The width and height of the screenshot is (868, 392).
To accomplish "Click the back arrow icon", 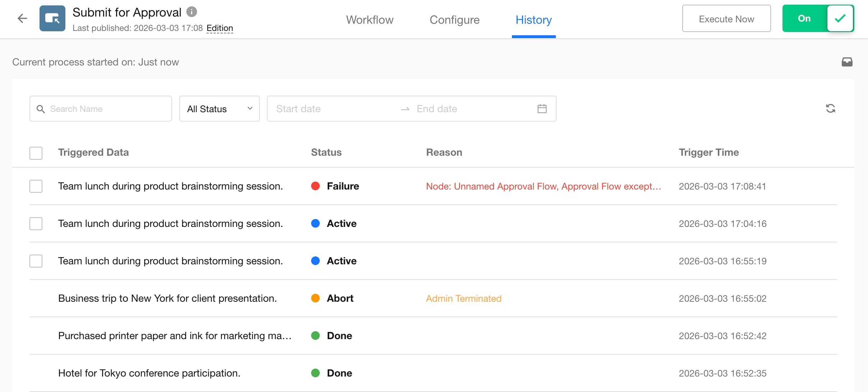I will [22, 18].
